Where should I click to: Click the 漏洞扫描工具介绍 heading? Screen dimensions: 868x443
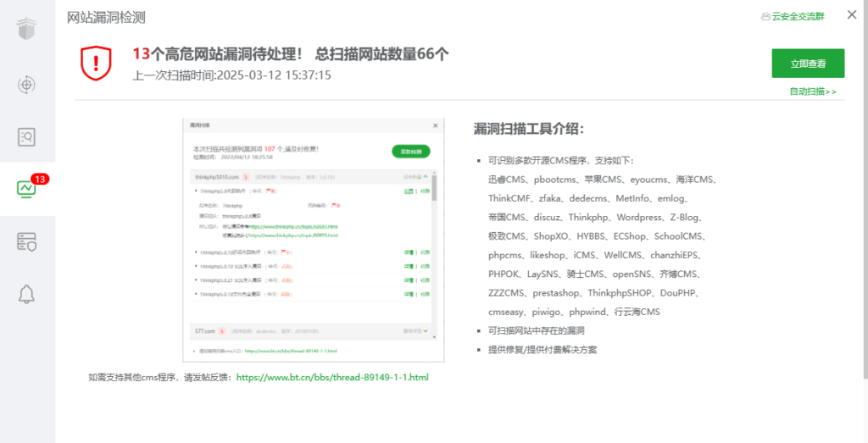[x=529, y=130]
